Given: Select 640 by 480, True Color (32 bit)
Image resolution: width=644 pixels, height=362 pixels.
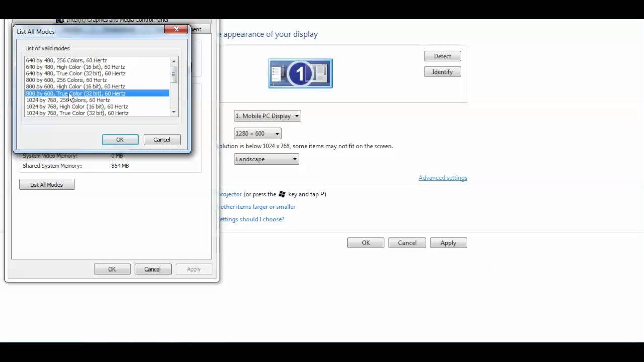Looking at the screenshot, I should 97,73.
